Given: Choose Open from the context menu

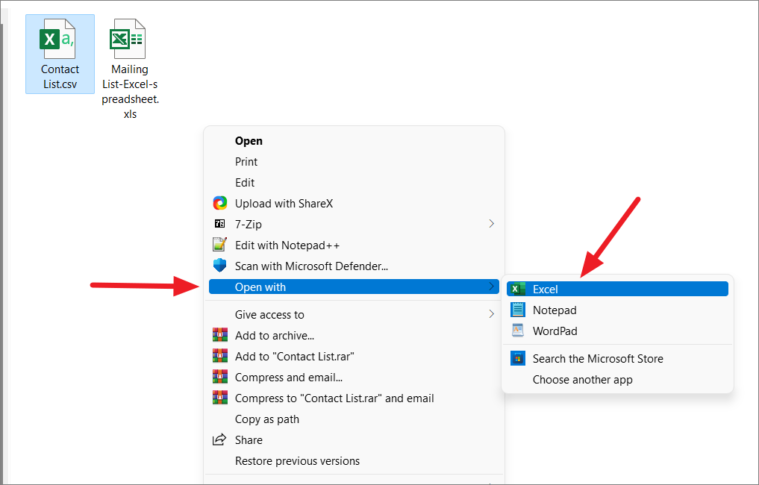Looking at the screenshot, I should [354, 141].
